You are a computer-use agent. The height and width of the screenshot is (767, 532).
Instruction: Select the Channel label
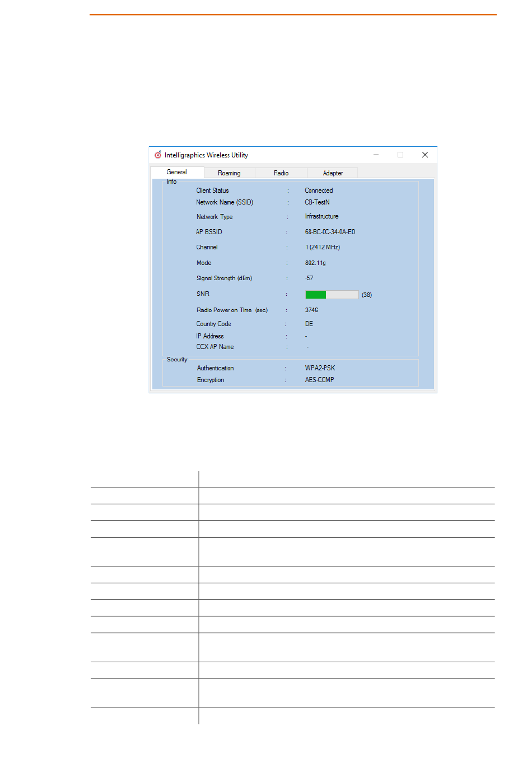207,247
